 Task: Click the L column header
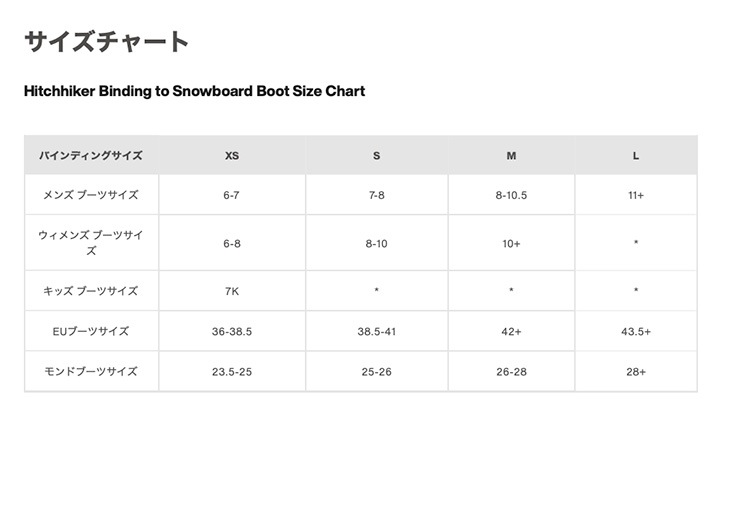(636, 156)
